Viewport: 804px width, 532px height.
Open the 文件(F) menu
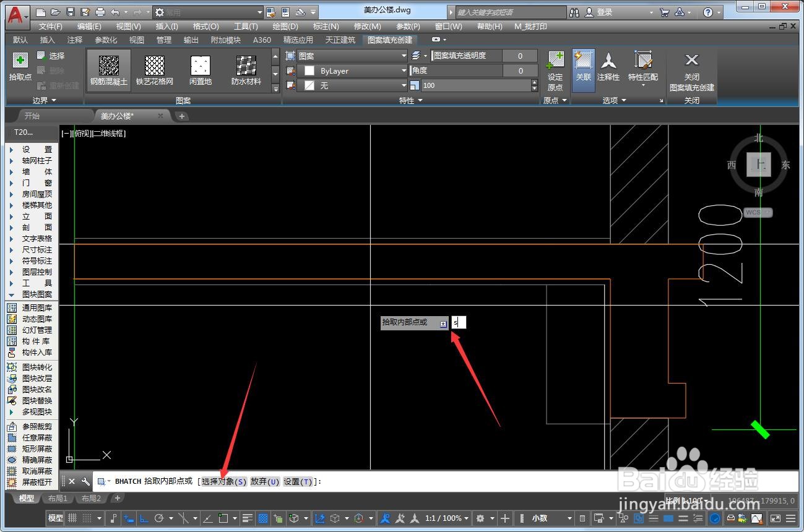click(x=51, y=26)
